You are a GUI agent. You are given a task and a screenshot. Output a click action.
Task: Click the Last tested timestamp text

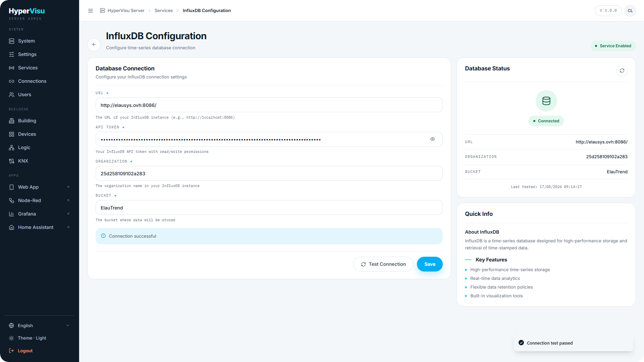[546, 187]
